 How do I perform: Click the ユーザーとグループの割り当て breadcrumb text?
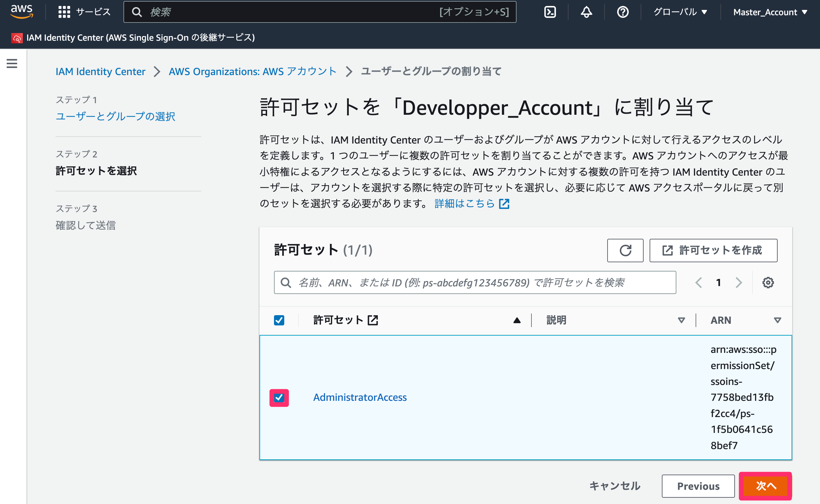[x=431, y=71]
